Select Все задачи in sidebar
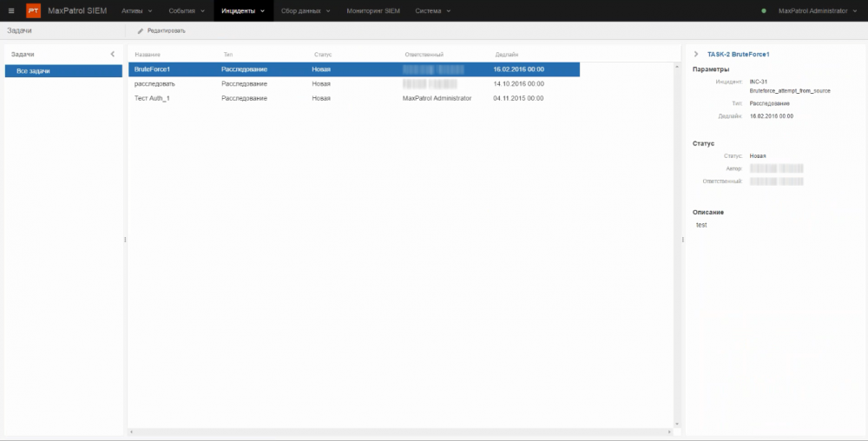The width and height of the screenshot is (868, 441). coord(63,71)
